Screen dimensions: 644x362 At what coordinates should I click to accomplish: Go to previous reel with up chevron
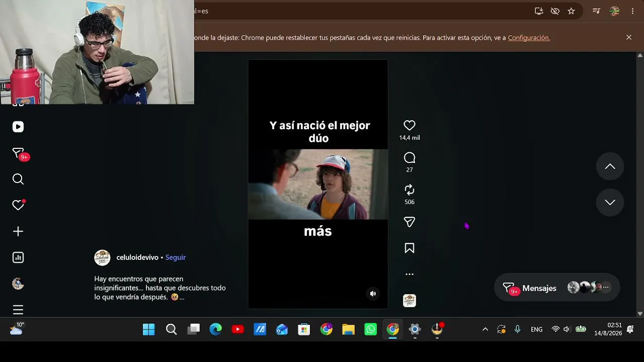coord(610,166)
